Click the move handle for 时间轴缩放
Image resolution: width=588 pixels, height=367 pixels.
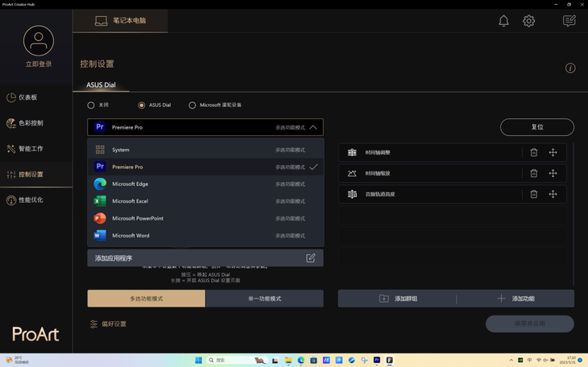[x=553, y=173]
